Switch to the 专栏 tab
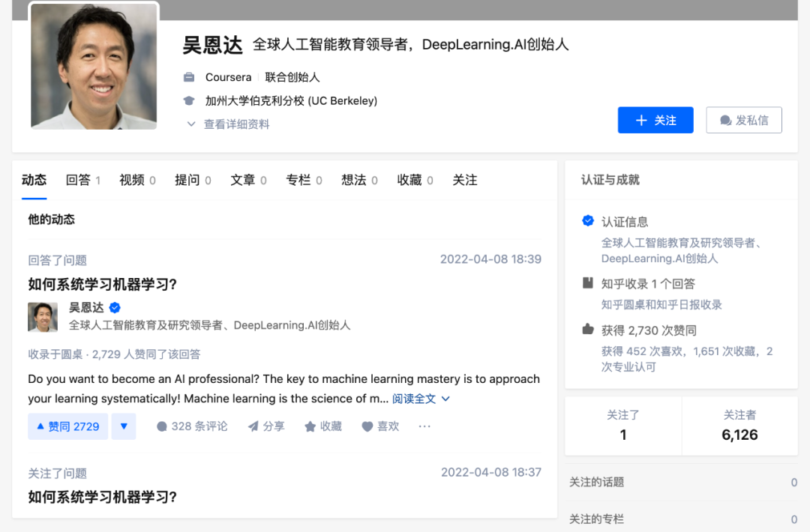810x532 pixels. coord(299,180)
